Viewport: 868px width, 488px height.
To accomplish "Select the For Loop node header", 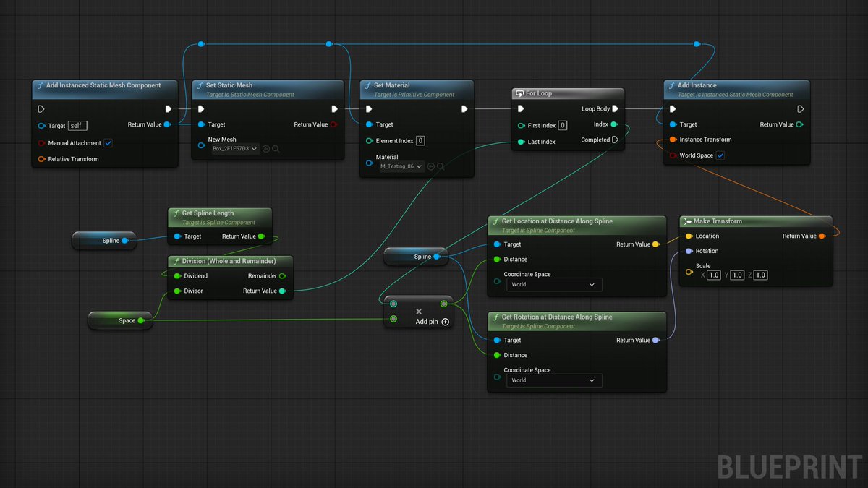I will [x=568, y=93].
